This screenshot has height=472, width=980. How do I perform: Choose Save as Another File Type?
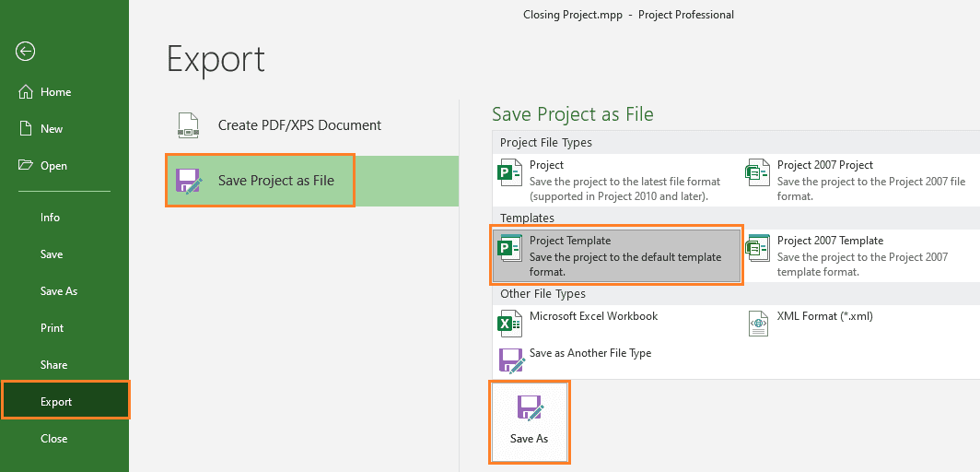616,360
